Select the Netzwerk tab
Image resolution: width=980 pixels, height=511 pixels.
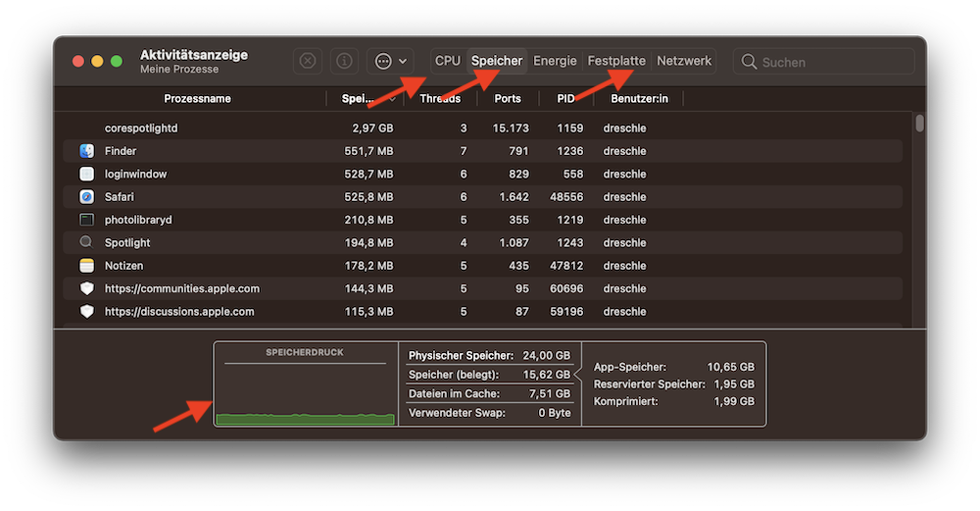[x=684, y=61]
